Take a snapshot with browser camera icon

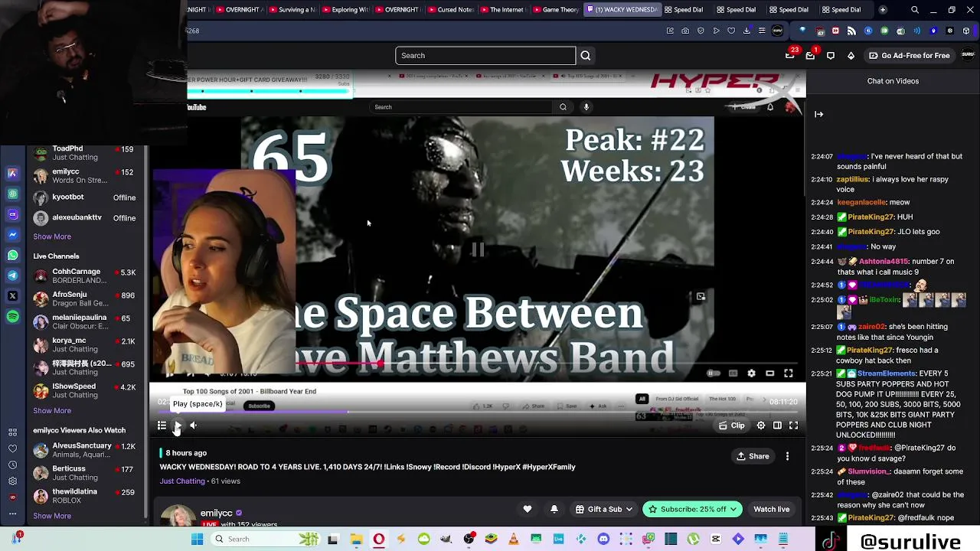[x=685, y=31]
